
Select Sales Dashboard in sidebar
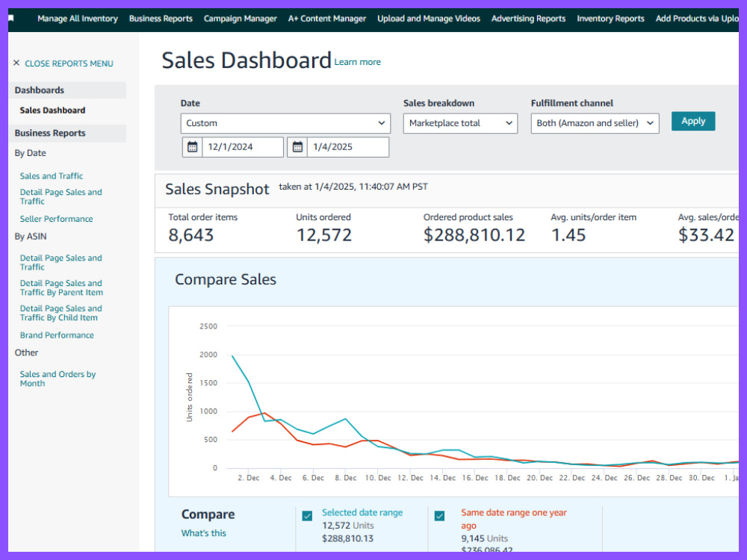pyautogui.click(x=52, y=110)
